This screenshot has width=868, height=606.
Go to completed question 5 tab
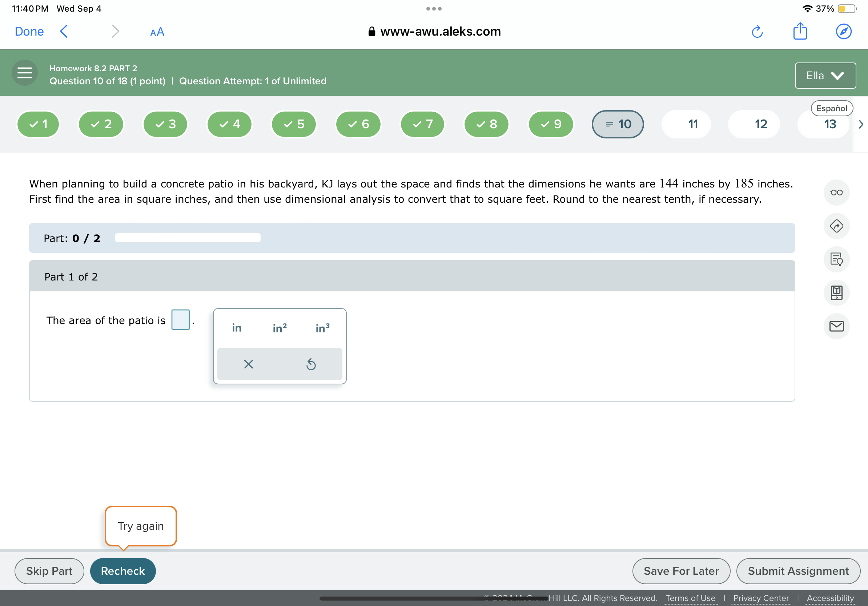[x=294, y=124]
